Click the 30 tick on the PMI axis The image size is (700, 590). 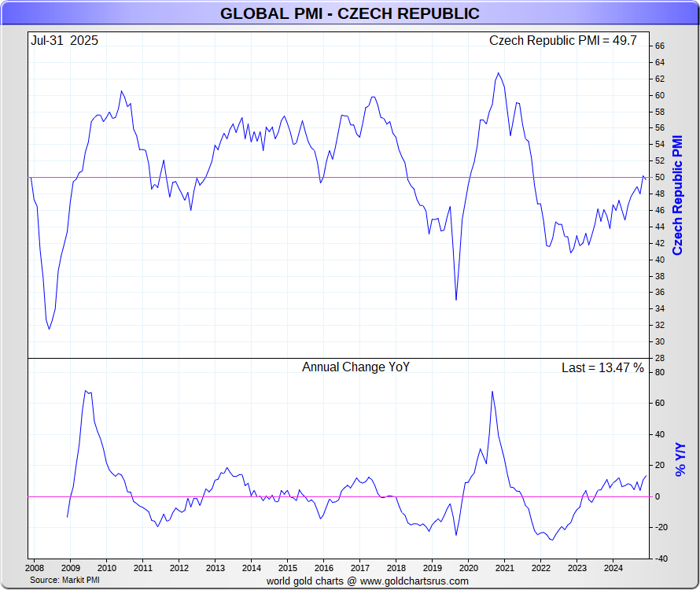coord(660,341)
